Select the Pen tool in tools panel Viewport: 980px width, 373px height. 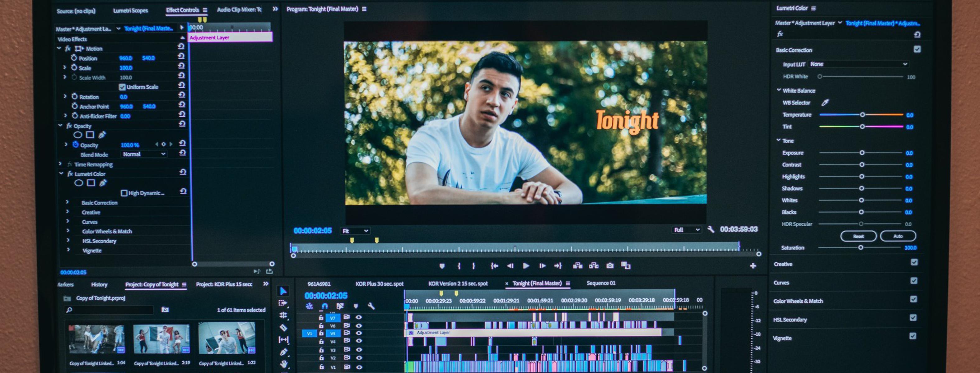[283, 352]
